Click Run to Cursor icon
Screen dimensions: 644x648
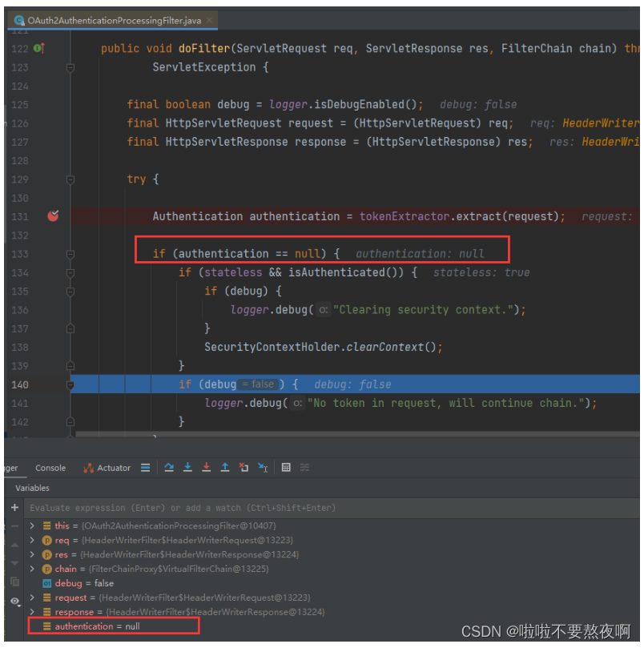click(x=263, y=468)
